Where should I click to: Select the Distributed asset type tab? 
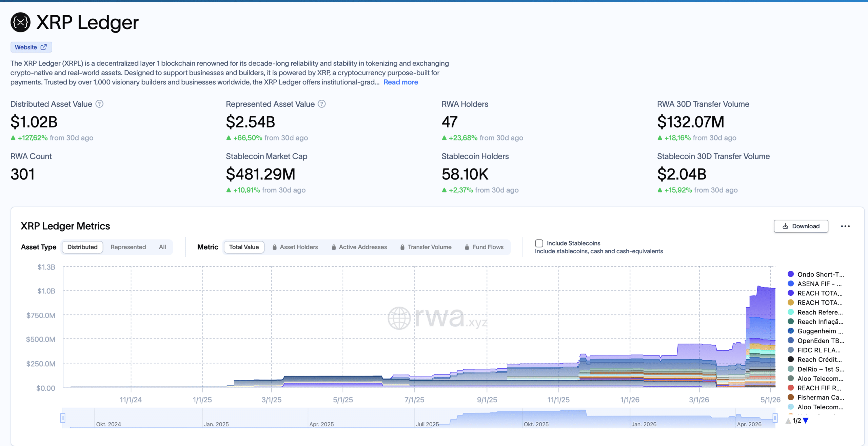tap(82, 247)
